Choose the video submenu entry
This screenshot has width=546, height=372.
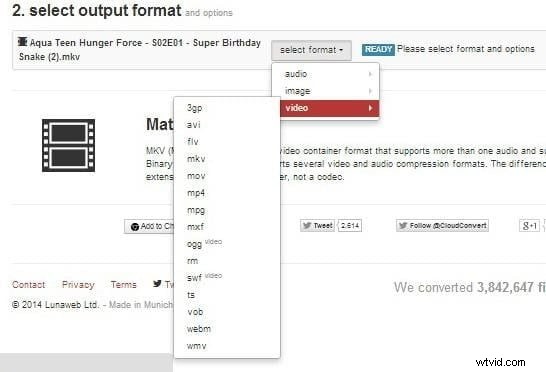(x=329, y=108)
